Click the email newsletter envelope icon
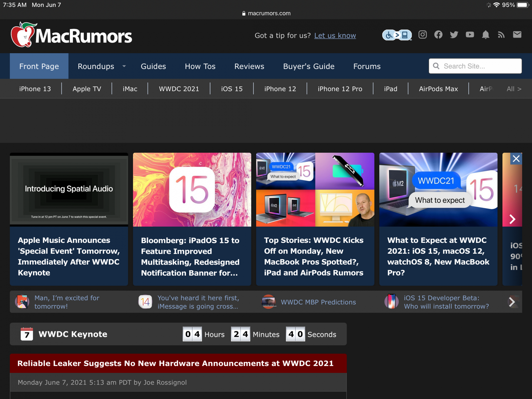The height and width of the screenshot is (399, 532). tap(517, 35)
